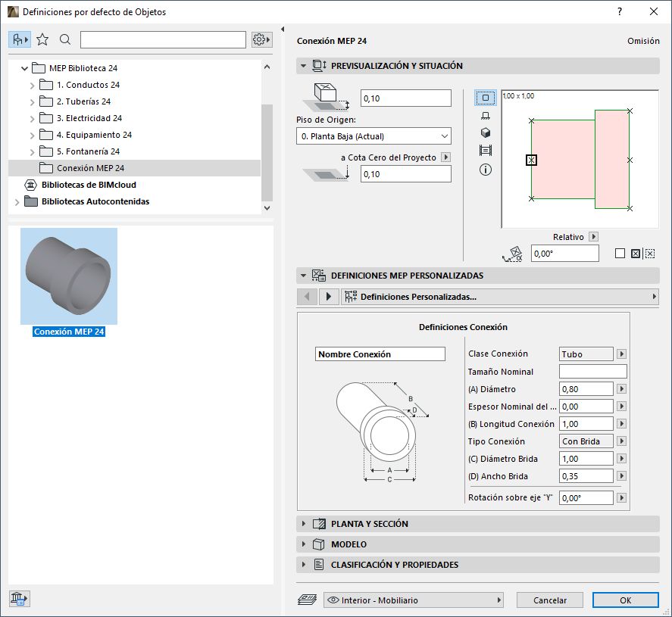Open the Interior - Mobiliario layer selector
Image resolution: width=672 pixels, height=617 pixels.
(x=414, y=600)
